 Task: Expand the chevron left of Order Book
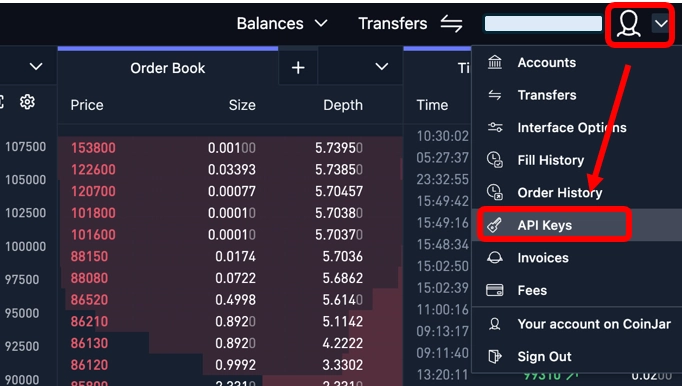point(36,67)
